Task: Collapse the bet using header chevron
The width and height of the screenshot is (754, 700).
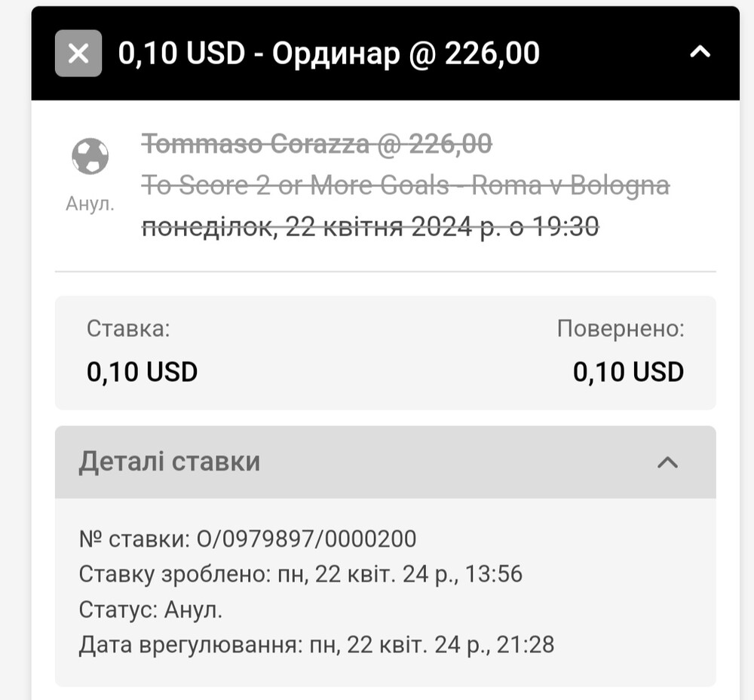Action: point(700,52)
